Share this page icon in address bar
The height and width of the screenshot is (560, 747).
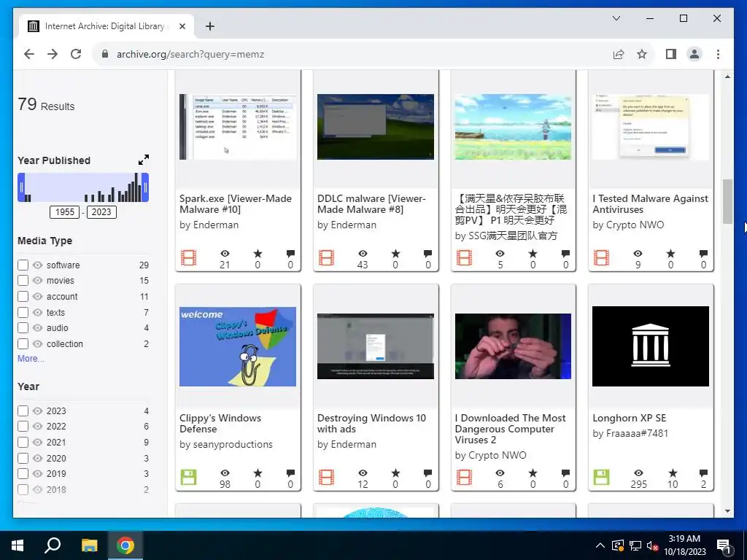pos(619,54)
